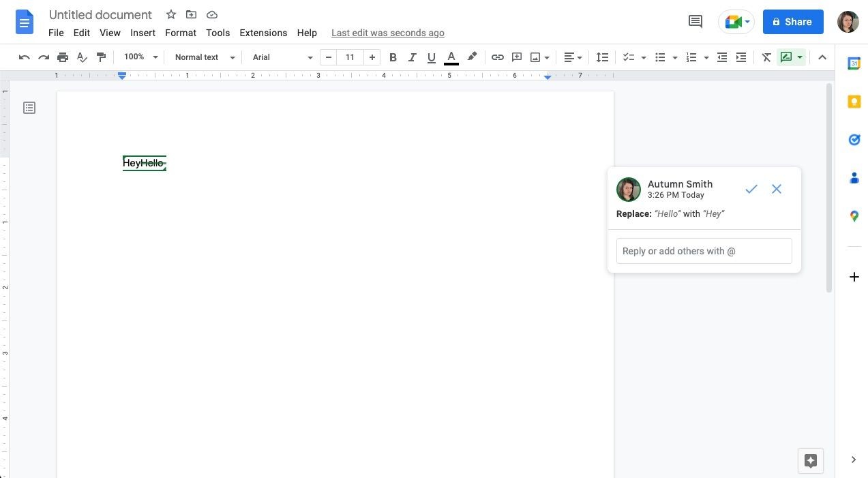Open comment history

coord(695,22)
